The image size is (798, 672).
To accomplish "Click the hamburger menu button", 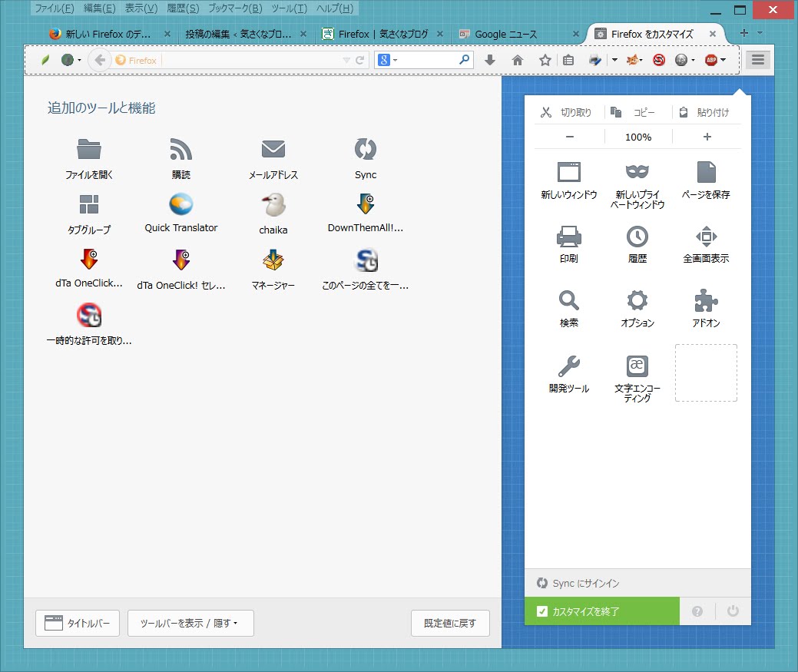I will coord(758,60).
